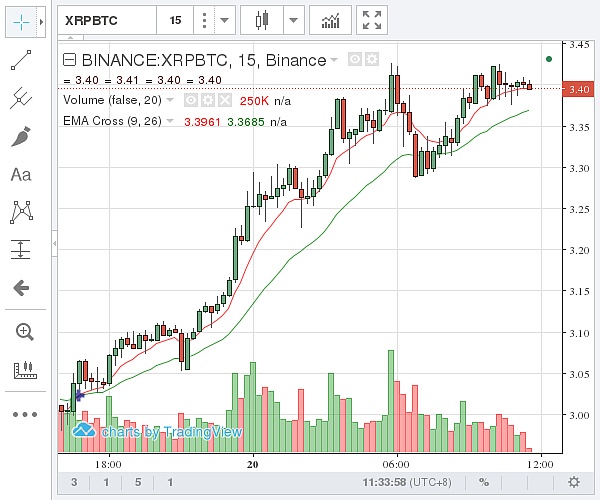The width and height of the screenshot is (600, 500).
Task: Click the green market status dot
Action: pyautogui.click(x=549, y=59)
